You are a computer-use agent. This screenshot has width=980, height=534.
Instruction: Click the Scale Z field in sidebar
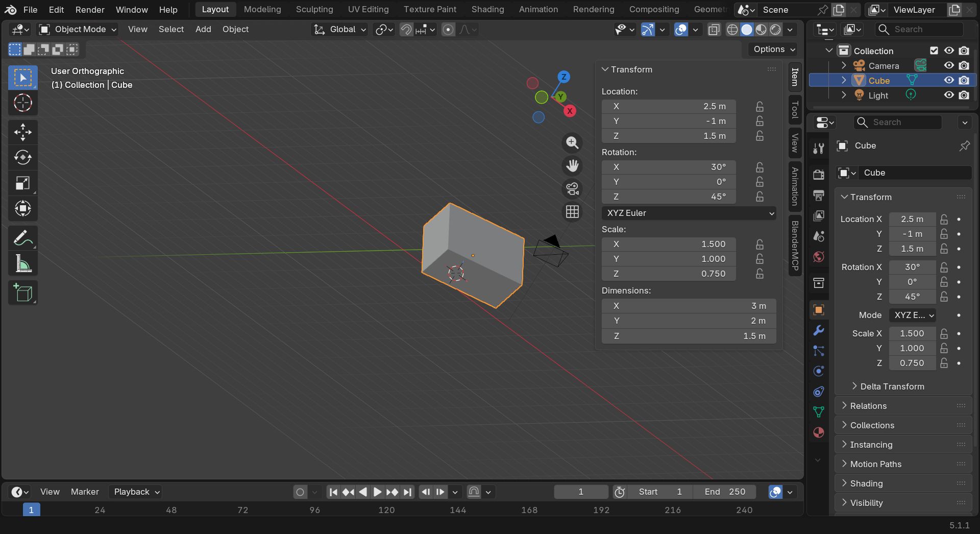[x=669, y=274]
